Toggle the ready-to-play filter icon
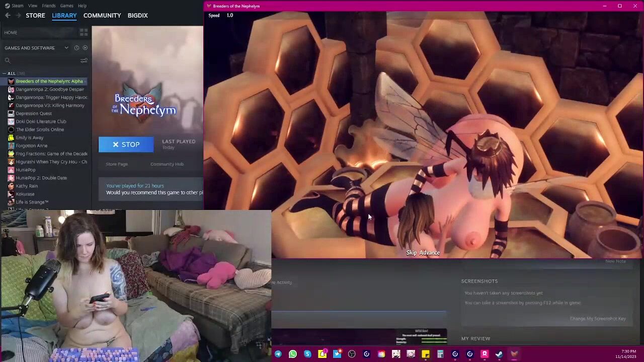The width and height of the screenshot is (644, 362). pyautogui.click(x=85, y=48)
